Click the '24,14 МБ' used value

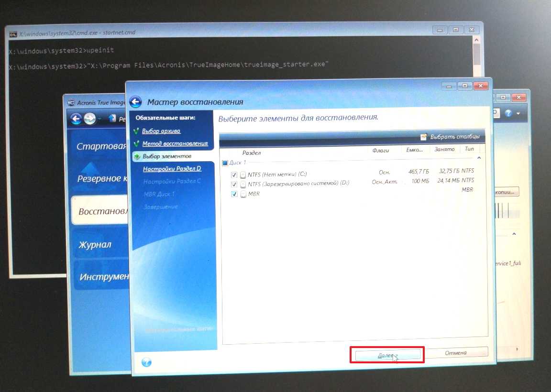click(x=448, y=181)
